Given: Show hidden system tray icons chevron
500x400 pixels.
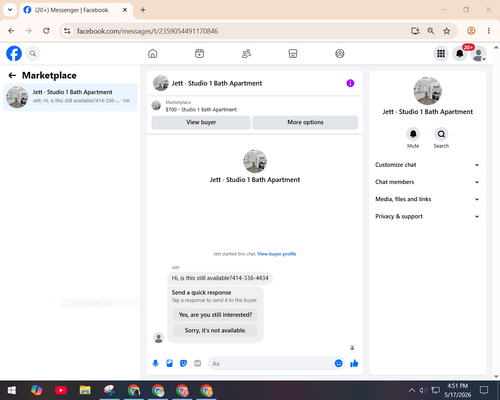Looking at the screenshot, I should tap(412, 390).
